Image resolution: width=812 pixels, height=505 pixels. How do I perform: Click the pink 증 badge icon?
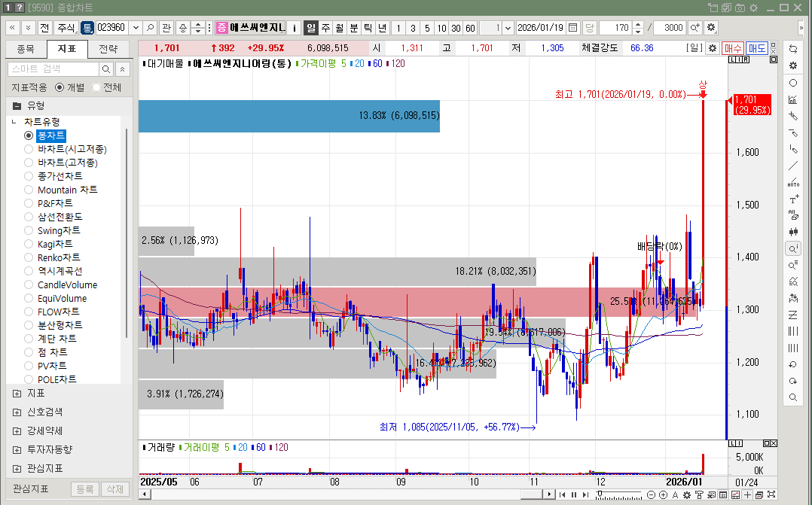221,28
